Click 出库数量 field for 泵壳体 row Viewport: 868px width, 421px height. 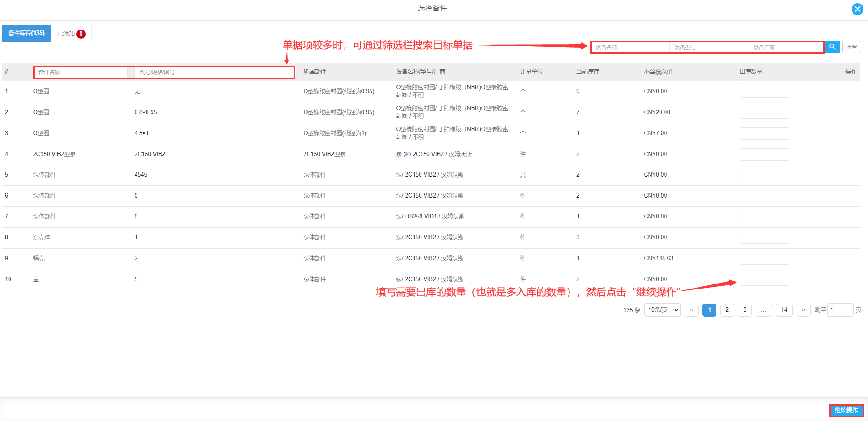(764, 238)
